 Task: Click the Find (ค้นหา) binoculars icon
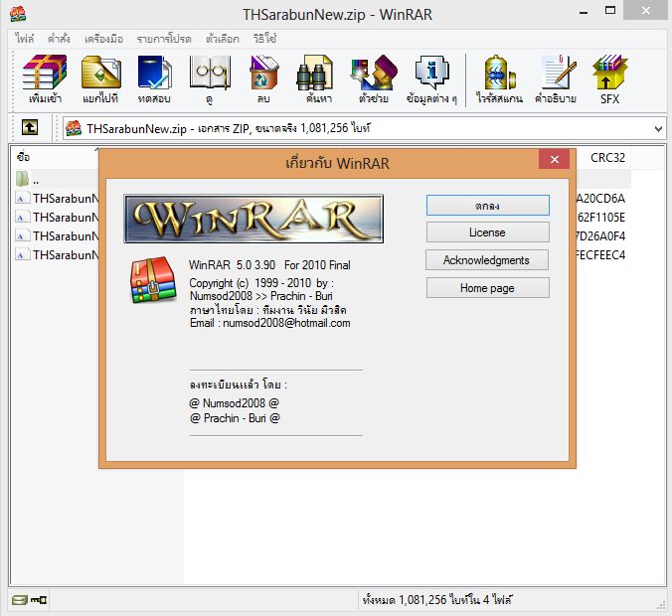[314, 73]
